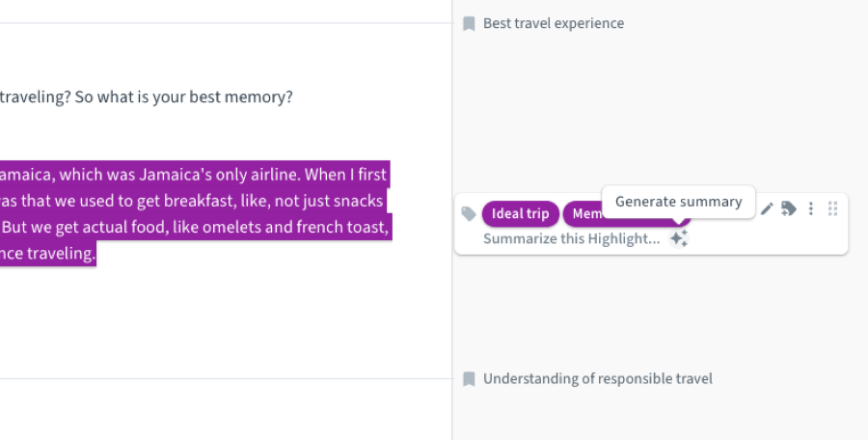Screen dimensions: 868x440
Task: Select the Ideal trip tag
Action: [x=521, y=213]
